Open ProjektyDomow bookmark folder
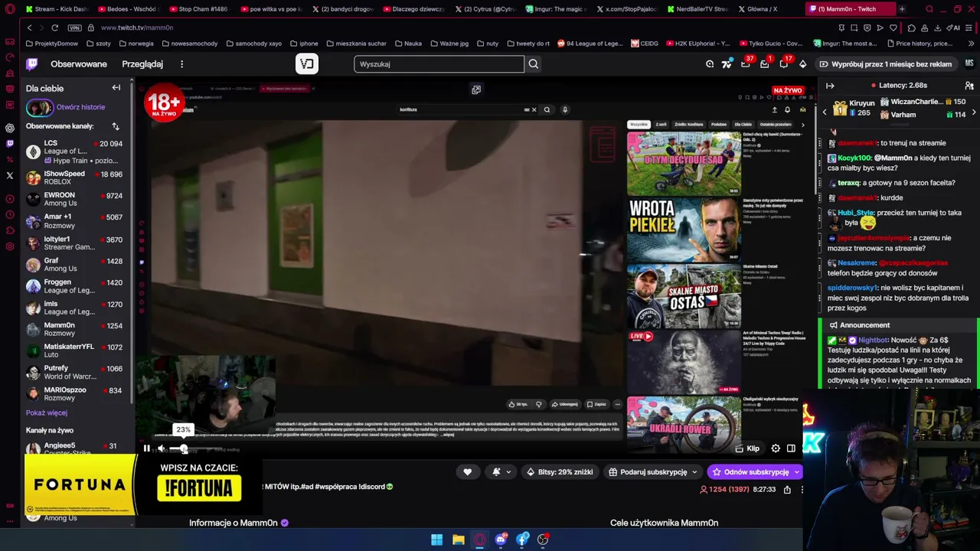The width and height of the screenshot is (980, 551). coord(51,44)
